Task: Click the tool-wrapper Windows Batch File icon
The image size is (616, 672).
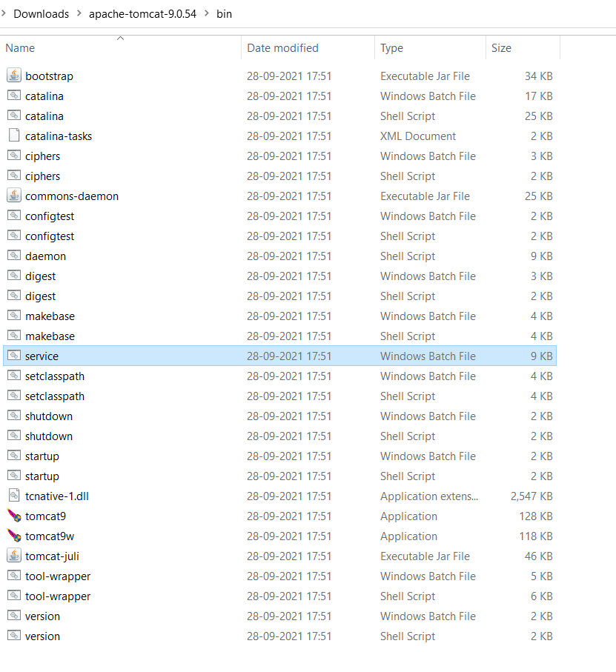Action: [14, 576]
